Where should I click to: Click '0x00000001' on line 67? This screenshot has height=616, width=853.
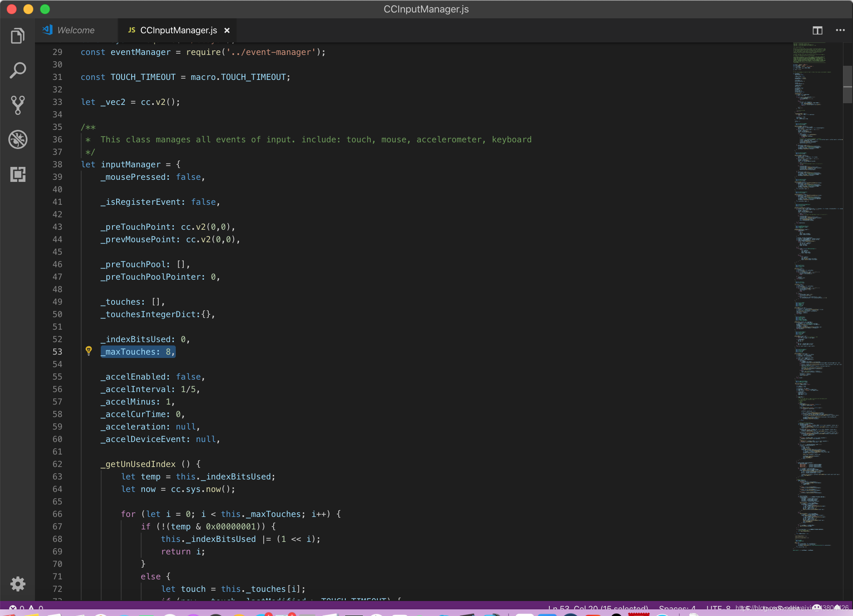coord(231,527)
